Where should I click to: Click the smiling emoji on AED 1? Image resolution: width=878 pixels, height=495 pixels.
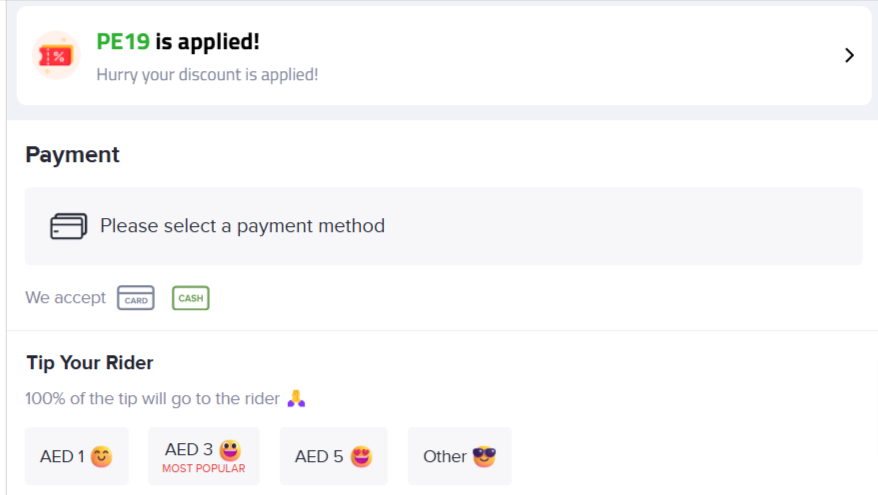click(x=101, y=457)
